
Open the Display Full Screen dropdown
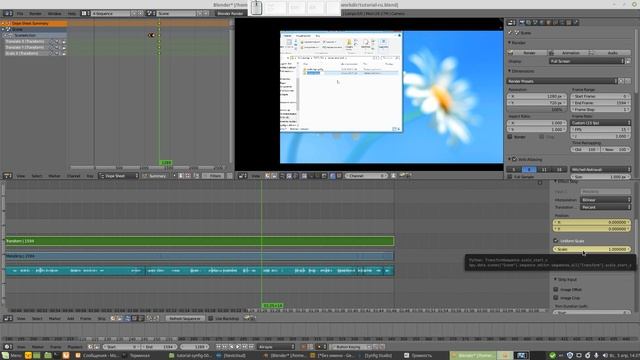(587, 61)
